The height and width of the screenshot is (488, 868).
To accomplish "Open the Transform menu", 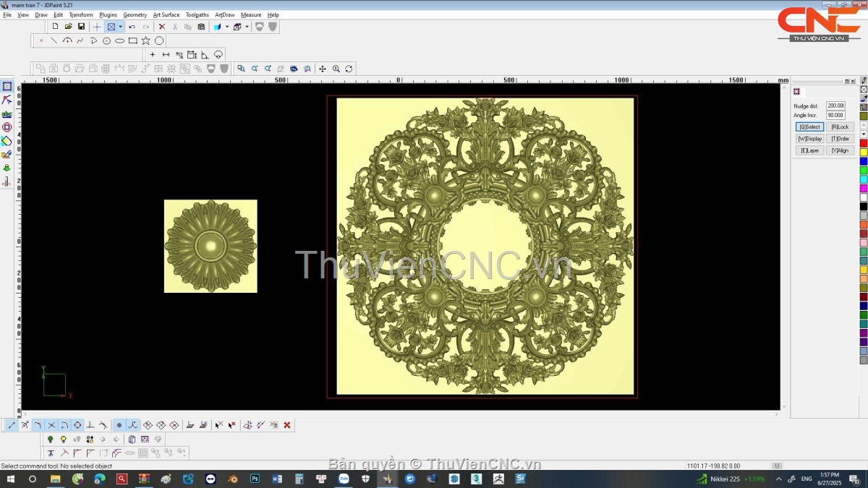I will coord(81,14).
